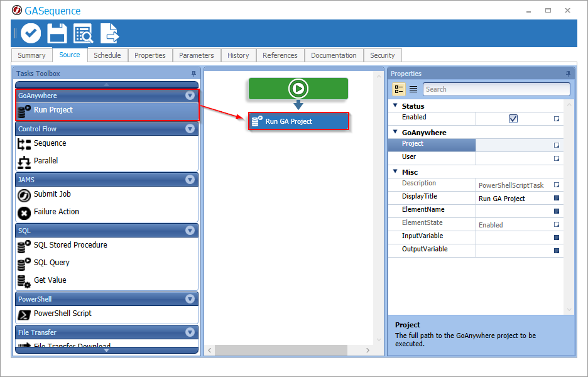Select the Get Value task icon

pyautogui.click(x=24, y=281)
